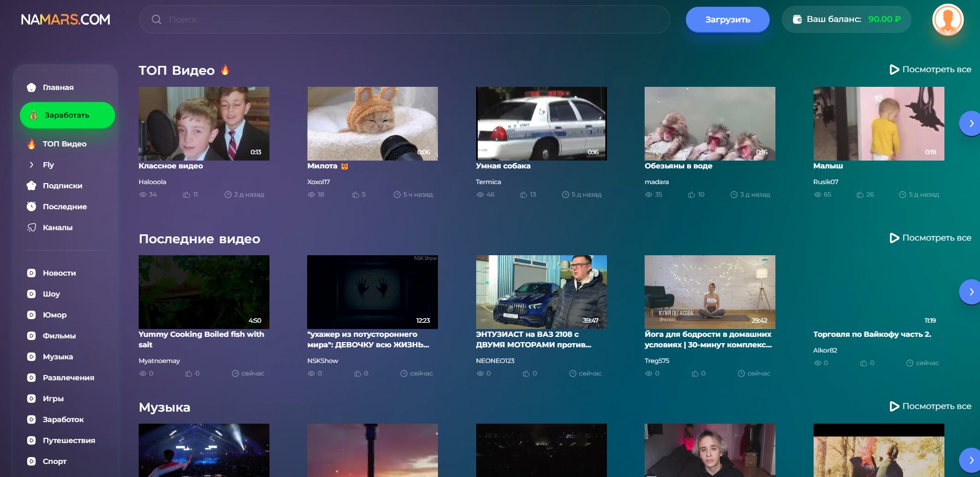Click the Каналы sidebar icon
The height and width of the screenshot is (477, 980).
(x=31, y=228)
